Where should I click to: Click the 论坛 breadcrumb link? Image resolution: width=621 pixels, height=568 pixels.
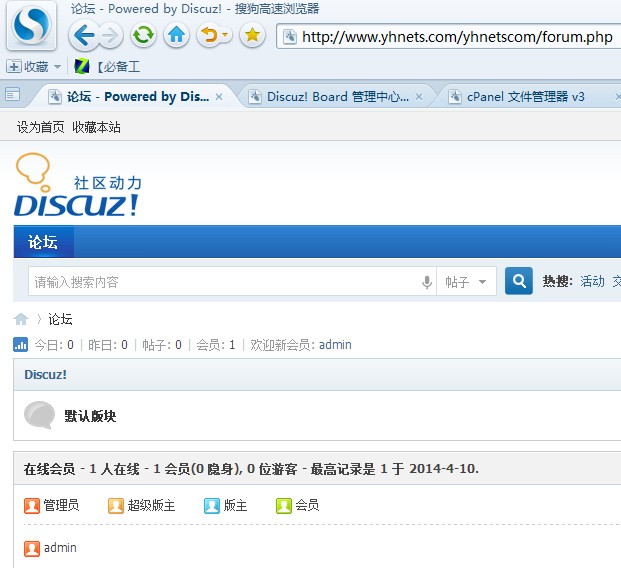pyautogui.click(x=60, y=319)
